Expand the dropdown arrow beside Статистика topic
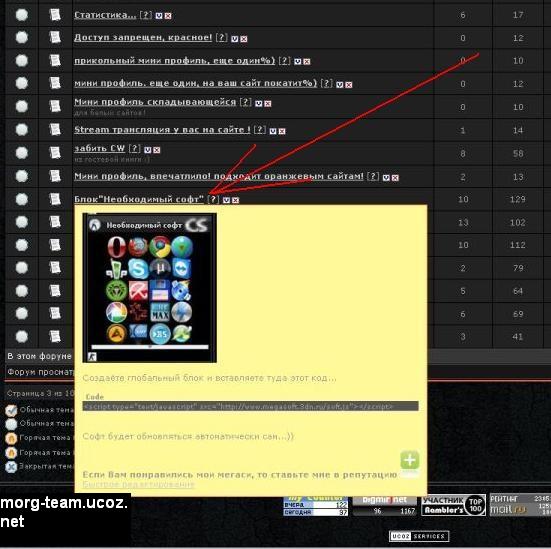The width and height of the screenshot is (551, 549). pyautogui.click(x=159, y=16)
